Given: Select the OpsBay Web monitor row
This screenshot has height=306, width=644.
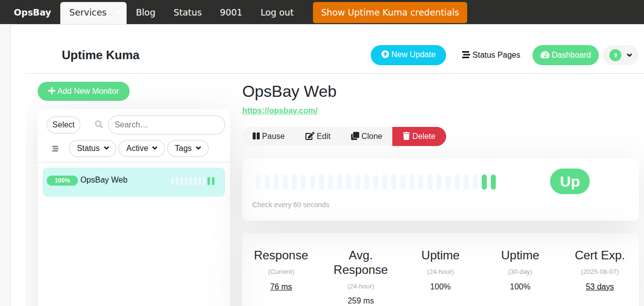Looking at the screenshot, I should [x=134, y=182].
